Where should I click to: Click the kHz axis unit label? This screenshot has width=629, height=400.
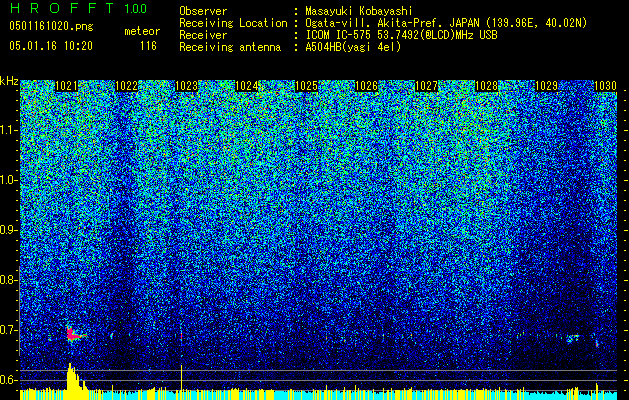[9, 81]
